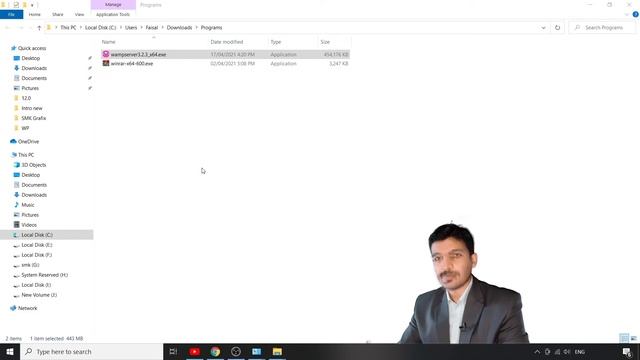Image resolution: width=640 pixels, height=360 pixels.
Task: Open File Explorer from taskbar
Action: tap(277, 351)
